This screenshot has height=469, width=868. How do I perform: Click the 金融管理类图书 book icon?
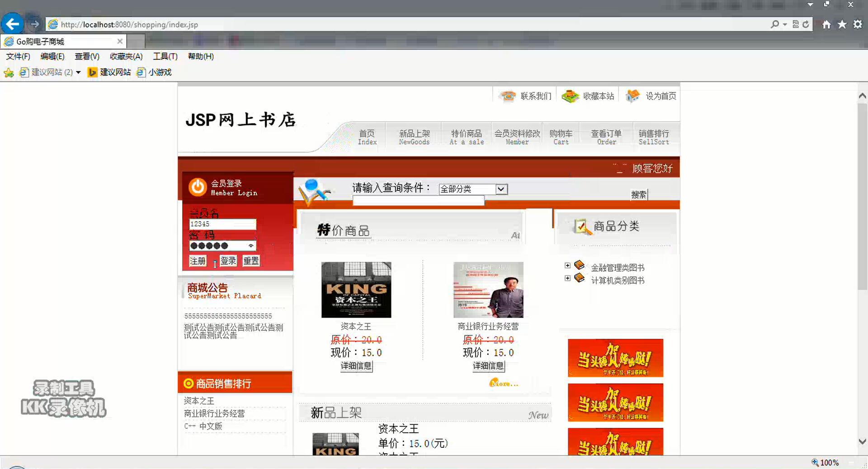579,265
